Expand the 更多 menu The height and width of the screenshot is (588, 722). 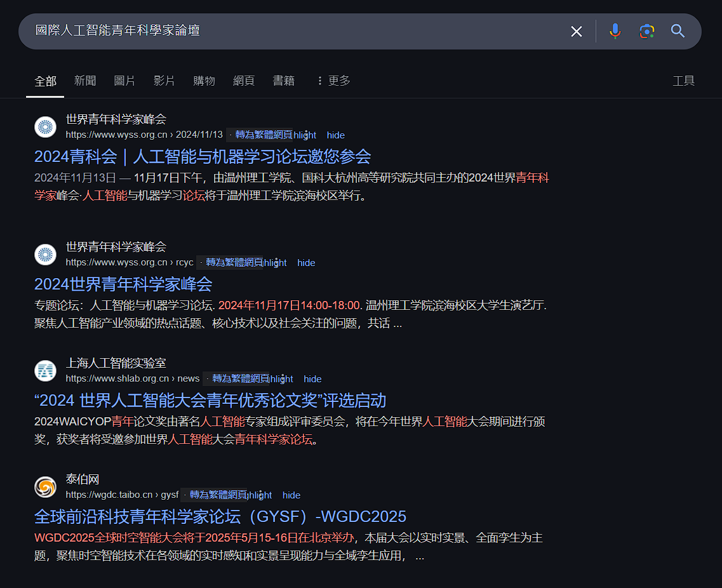coord(334,81)
